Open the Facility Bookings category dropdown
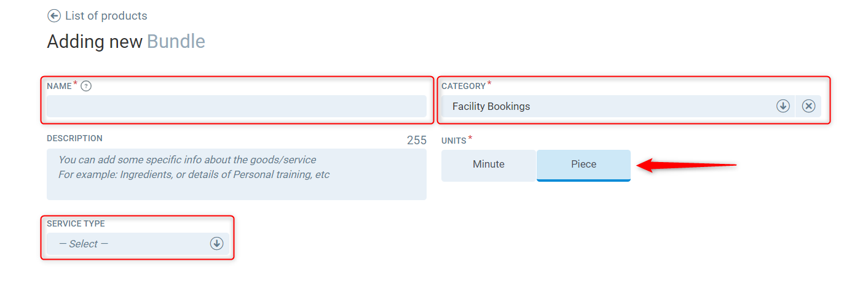Screen dimensions: 868x291 point(609,106)
